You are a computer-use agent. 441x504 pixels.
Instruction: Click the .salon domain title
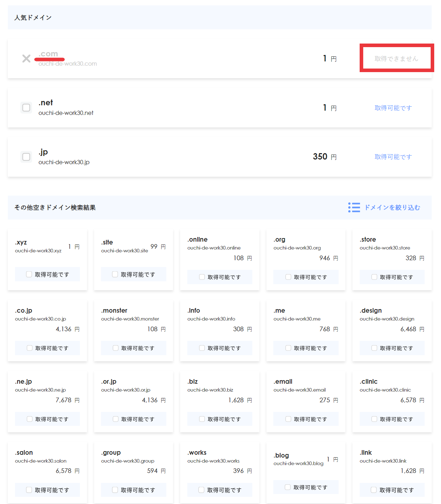(x=24, y=453)
